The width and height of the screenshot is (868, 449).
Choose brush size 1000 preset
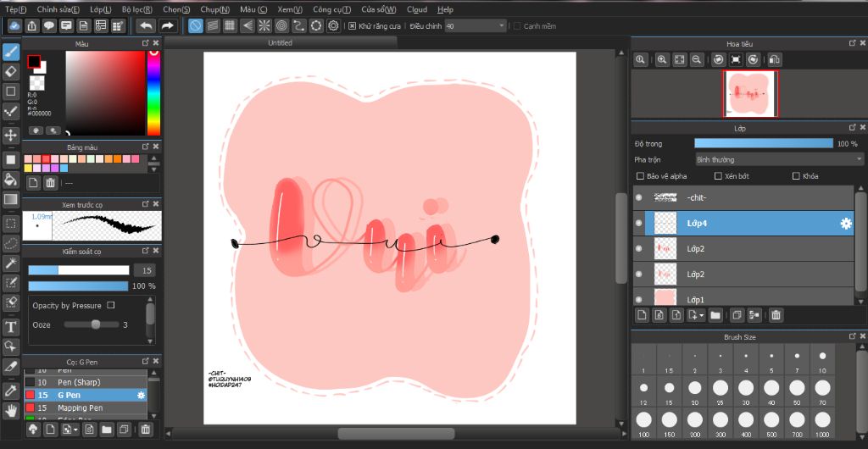click(822, 424)
